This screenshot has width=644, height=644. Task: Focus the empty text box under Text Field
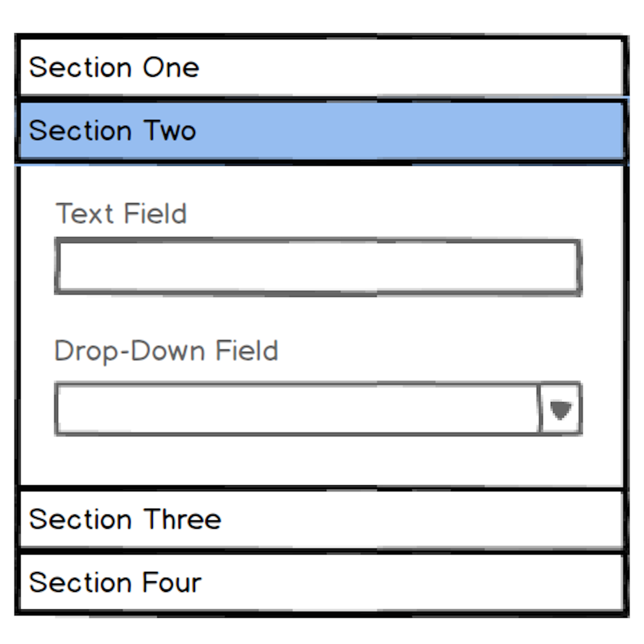tap(318, 267)
